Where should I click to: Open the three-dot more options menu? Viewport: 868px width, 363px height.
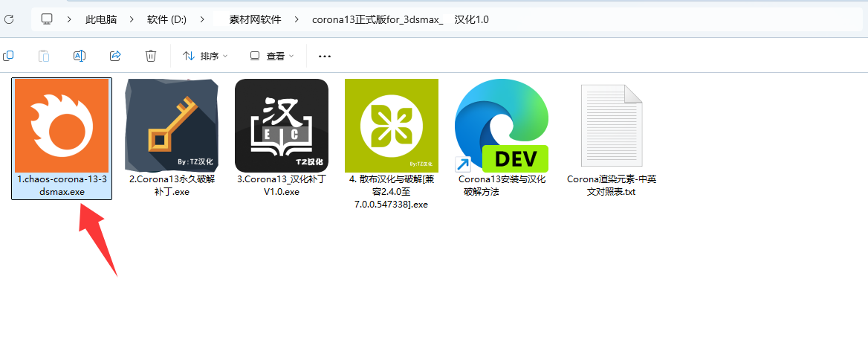325,56
